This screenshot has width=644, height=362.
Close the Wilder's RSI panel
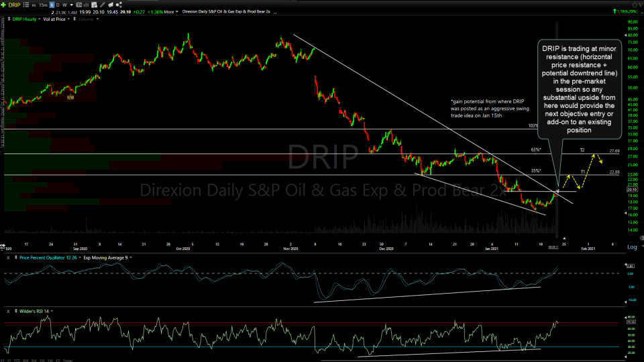[x=9, y=311]
